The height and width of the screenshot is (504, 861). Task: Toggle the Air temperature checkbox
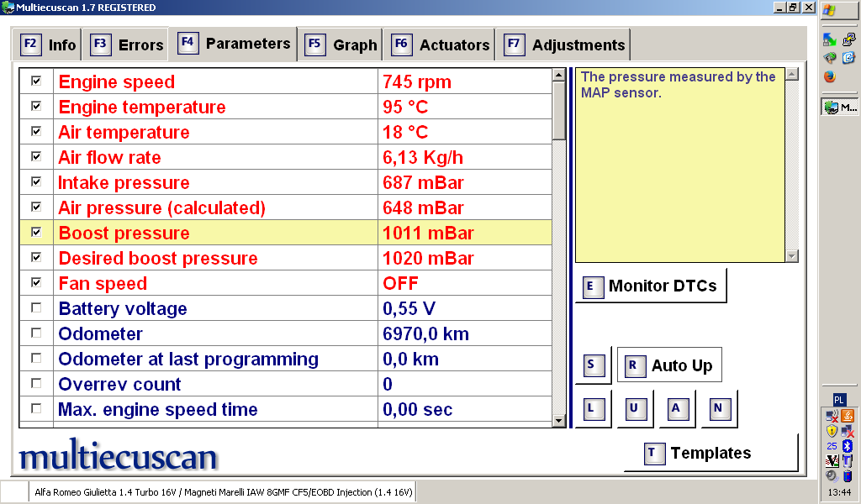[x=36, y=132]
